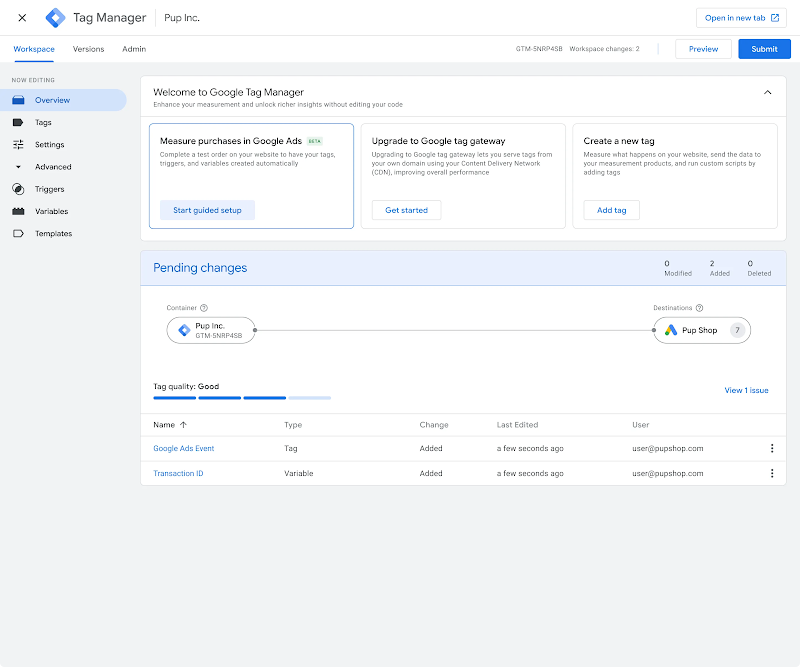Viewport: 800px width, 667px height.
Task: Click the 0 Modified count
Action: tap(678, 268)
